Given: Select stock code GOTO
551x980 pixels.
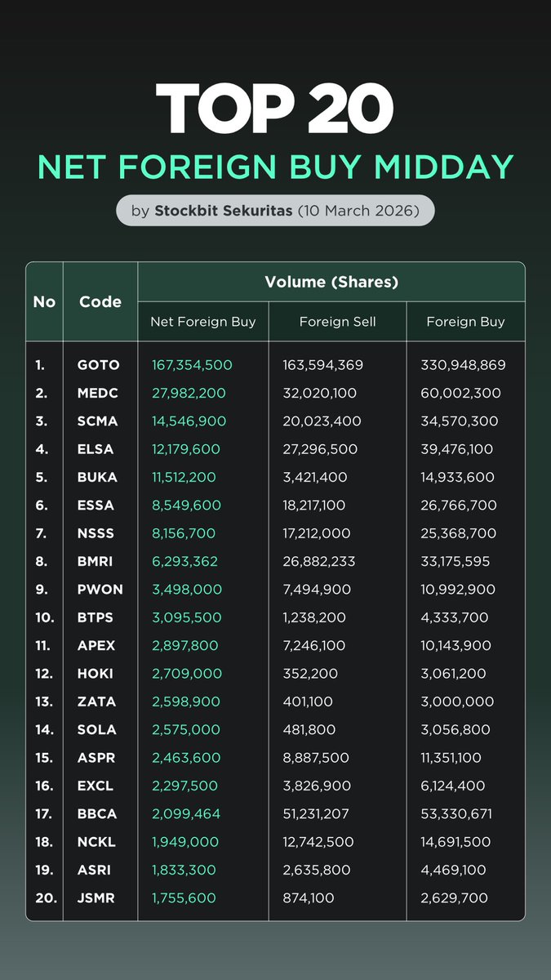Looking at the screenshot, I should [x=99, y=365].
